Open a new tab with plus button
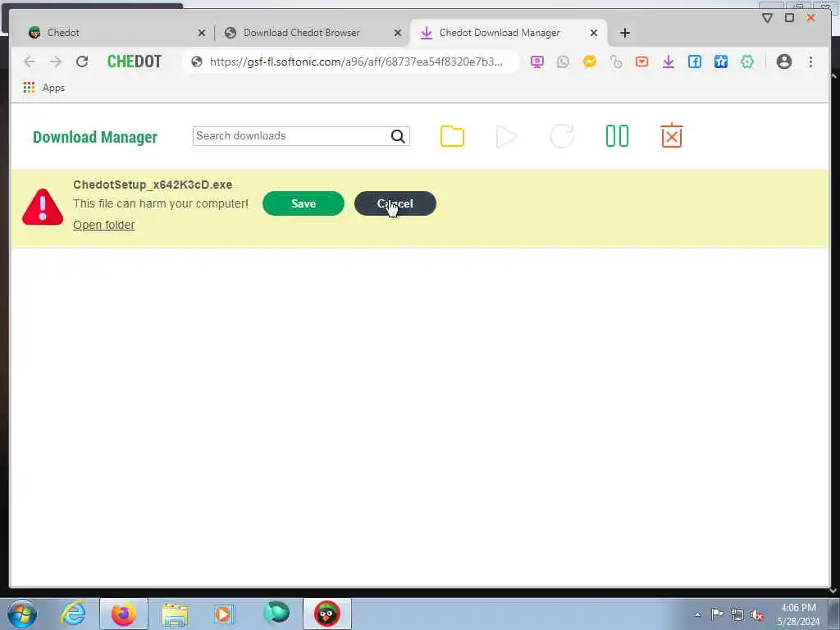Image resolution: width=840 pixels, height=630 pixels. pyautogui.click(x=624, y=33)
